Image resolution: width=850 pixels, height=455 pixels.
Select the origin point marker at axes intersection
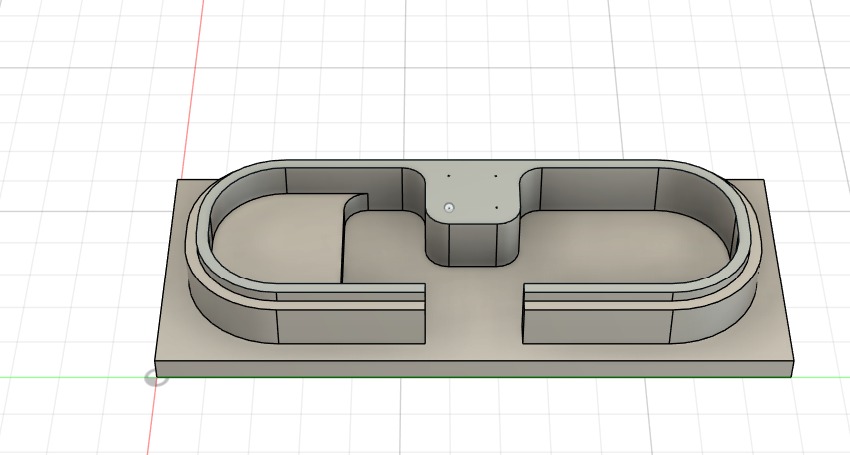(x=156, y=379)
